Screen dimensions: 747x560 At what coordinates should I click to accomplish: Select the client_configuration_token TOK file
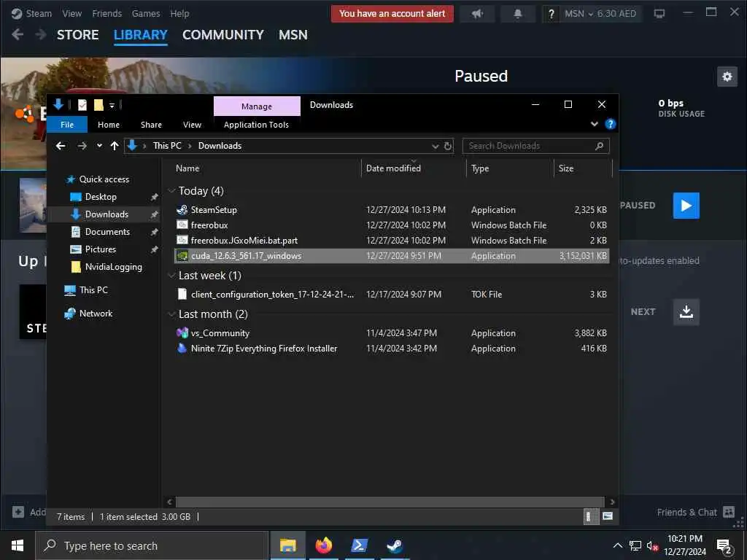pos(392,295)
